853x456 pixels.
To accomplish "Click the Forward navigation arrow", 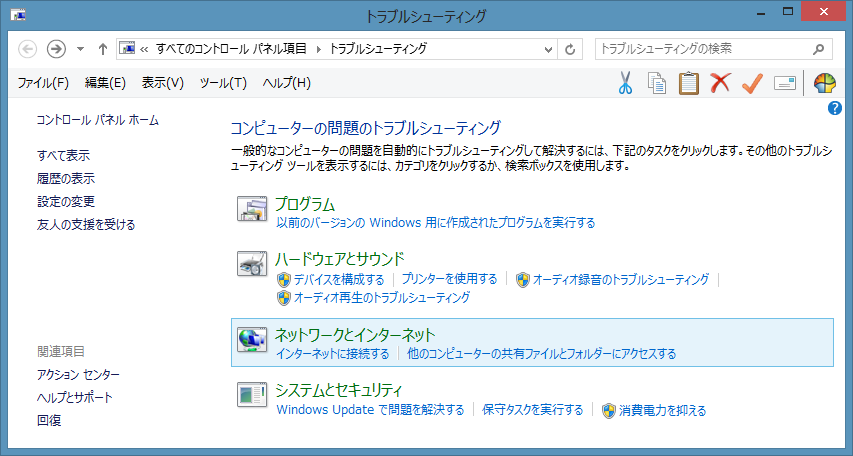I will 56,49.
